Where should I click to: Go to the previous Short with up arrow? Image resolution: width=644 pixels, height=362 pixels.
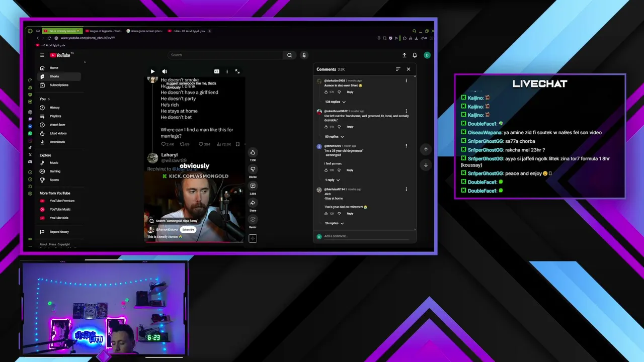(x=426, y=149)
